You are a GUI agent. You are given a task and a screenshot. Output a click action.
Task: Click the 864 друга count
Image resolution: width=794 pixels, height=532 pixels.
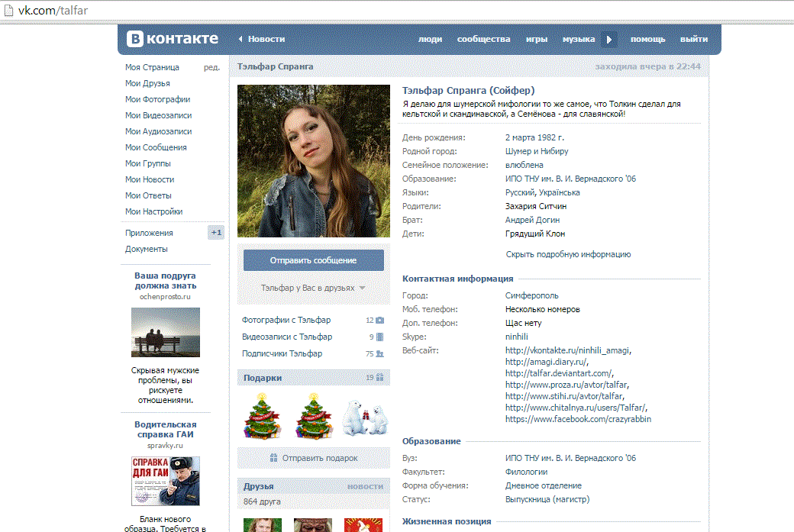[x=262, y=501]
